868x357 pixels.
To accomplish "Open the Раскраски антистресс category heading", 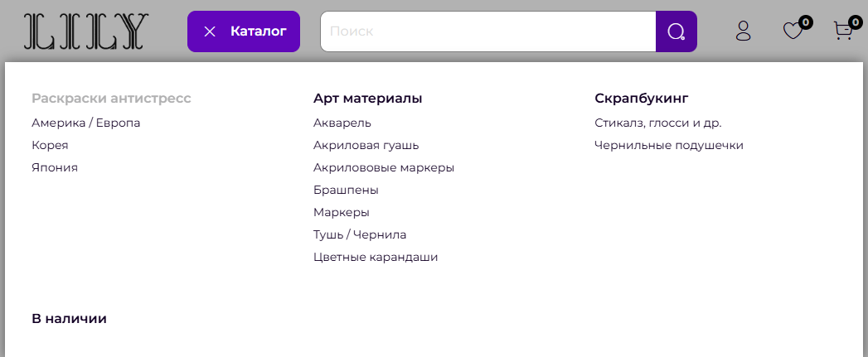I will pos(111,99).
